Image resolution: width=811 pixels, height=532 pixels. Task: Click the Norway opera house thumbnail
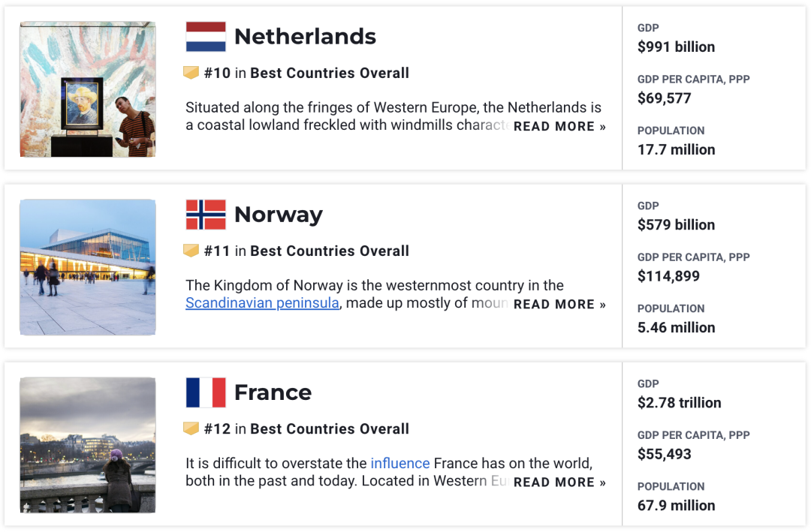coord(88,267)
